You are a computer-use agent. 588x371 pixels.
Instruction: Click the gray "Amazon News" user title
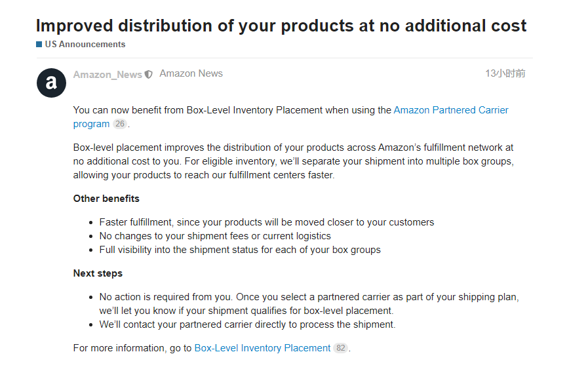191,73
